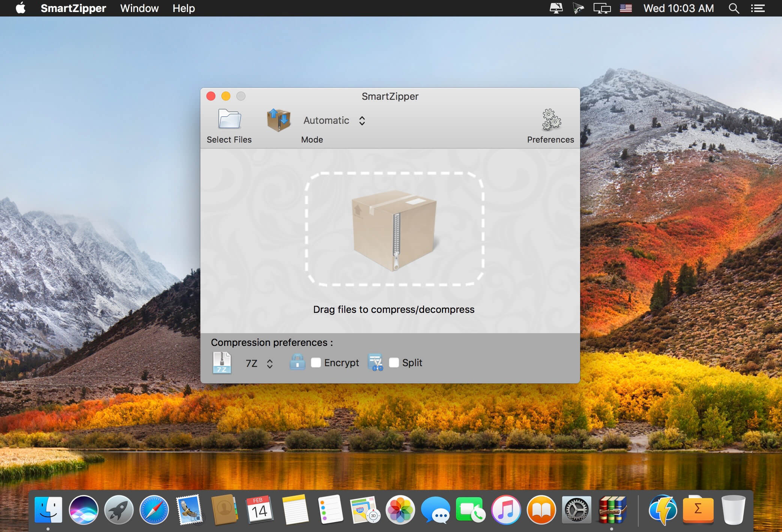This screenshot has height=532, width=782.
Task: Click the compress/decompress Mode box icon
Action: 278,120
